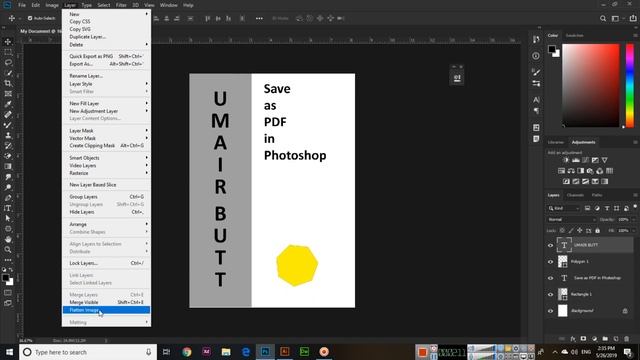Select the Path Selection tool
This screenshot has width=640, height=360.
[8, 218]
